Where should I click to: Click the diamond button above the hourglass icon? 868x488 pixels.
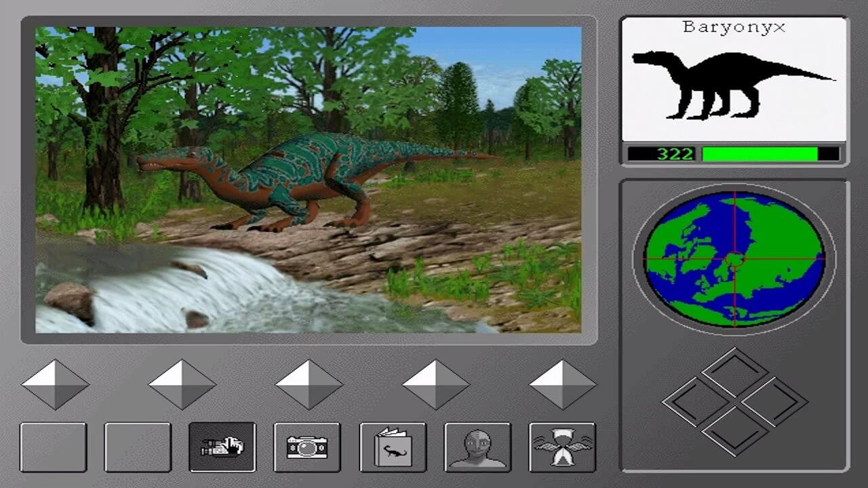[x=563, y=384]
